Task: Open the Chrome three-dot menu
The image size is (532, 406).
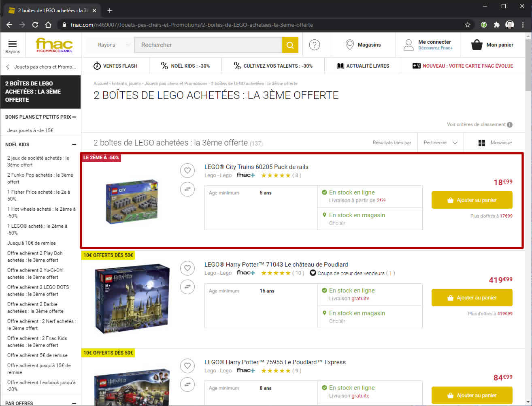Action: click(x=523, y=25)
